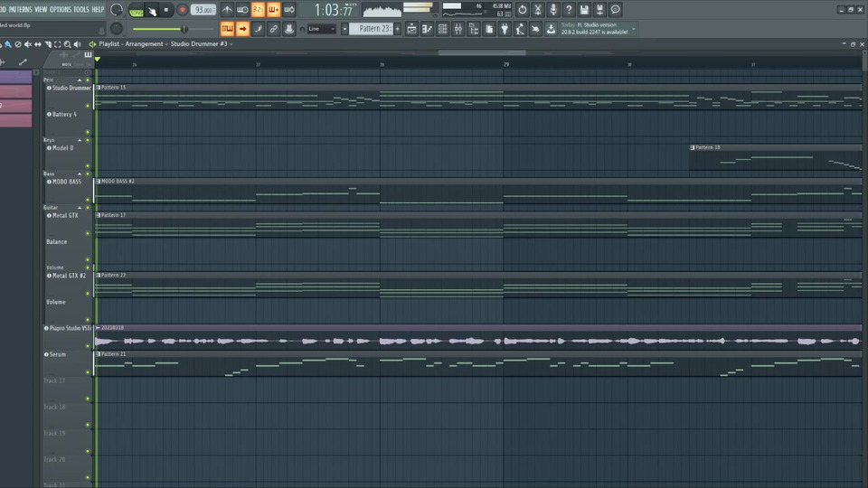Toggle blend recording overdub button
868x488 pixels.
[x=273, y=9]
